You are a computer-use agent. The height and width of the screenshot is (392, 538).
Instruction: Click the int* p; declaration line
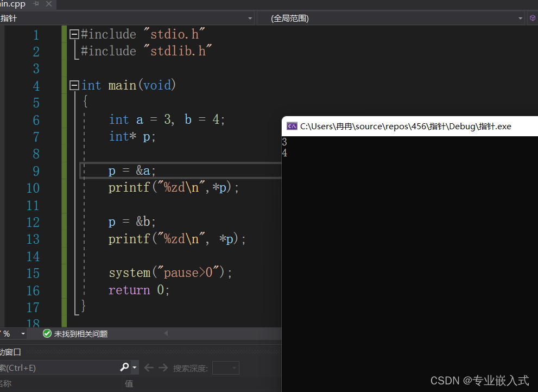point(132,137)
